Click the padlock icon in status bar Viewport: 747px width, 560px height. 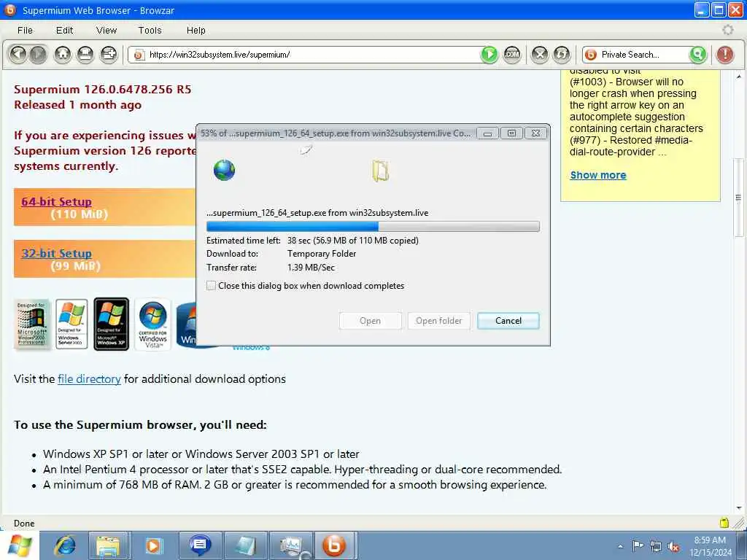coord(724,523)
